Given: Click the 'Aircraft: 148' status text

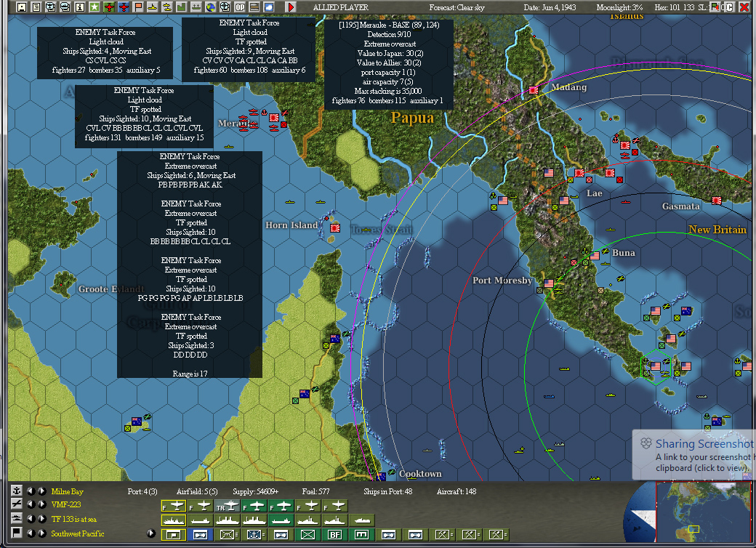Looking at the screenshot, I should (456, 491).
